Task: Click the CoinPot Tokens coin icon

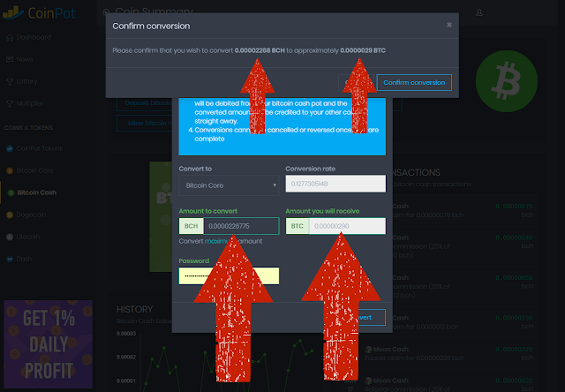Action: (x=10, y=148)
